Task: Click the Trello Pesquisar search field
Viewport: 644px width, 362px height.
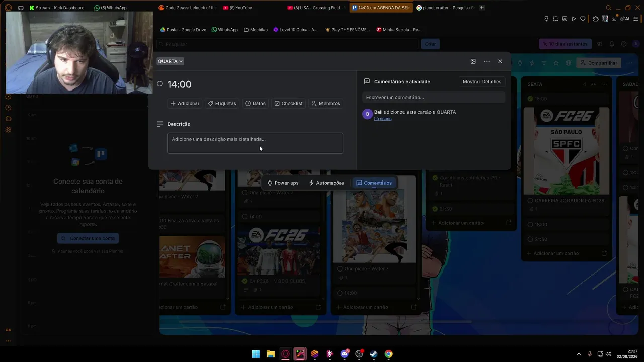Action: 287,44
